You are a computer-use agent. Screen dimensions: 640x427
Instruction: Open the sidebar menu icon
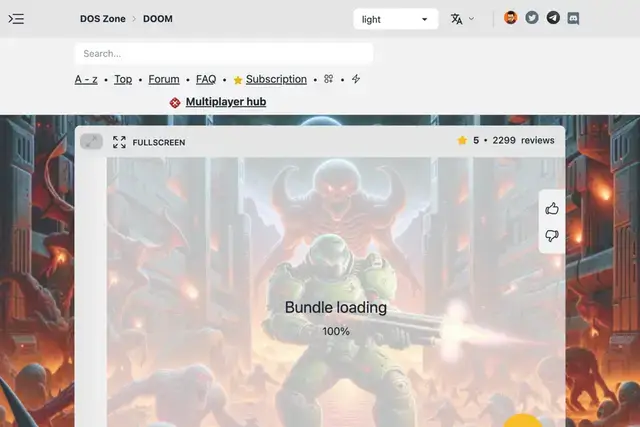[16, 19]
